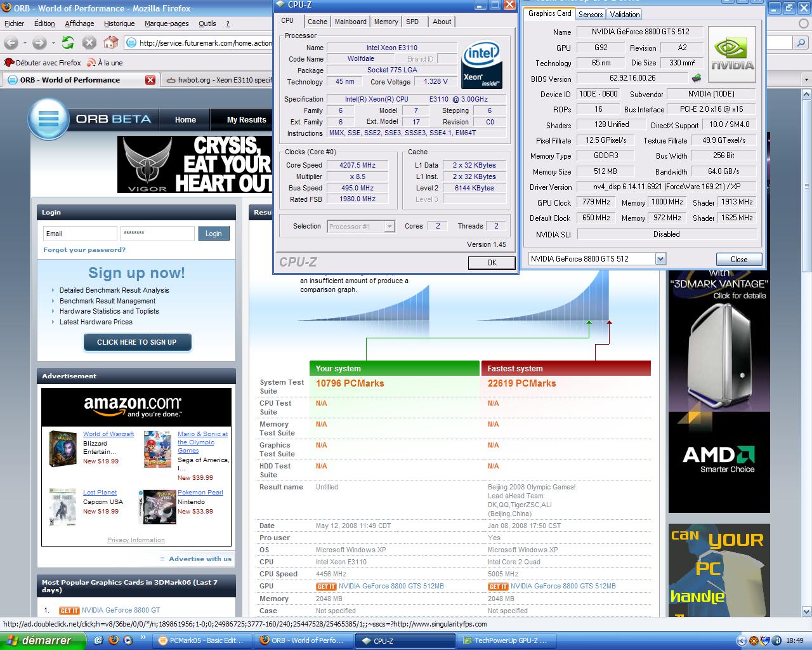
Task: Click GET IT badge in Fastest system GPU row
Action: click(x=498, y=587)
